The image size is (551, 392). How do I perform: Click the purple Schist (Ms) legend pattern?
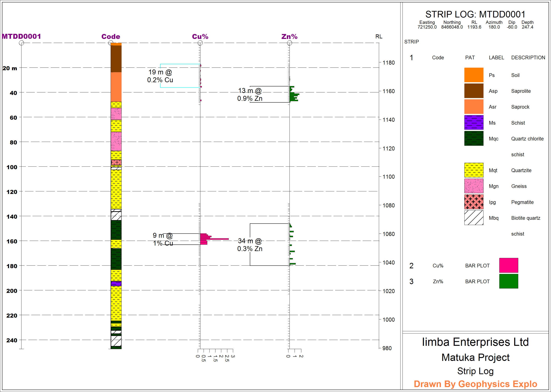point(474,122)
